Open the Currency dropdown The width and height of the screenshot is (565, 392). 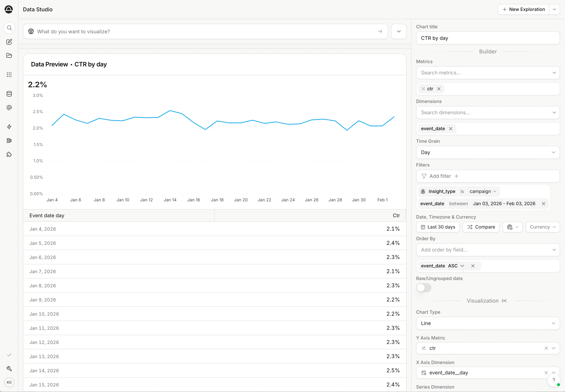[542, 227]
